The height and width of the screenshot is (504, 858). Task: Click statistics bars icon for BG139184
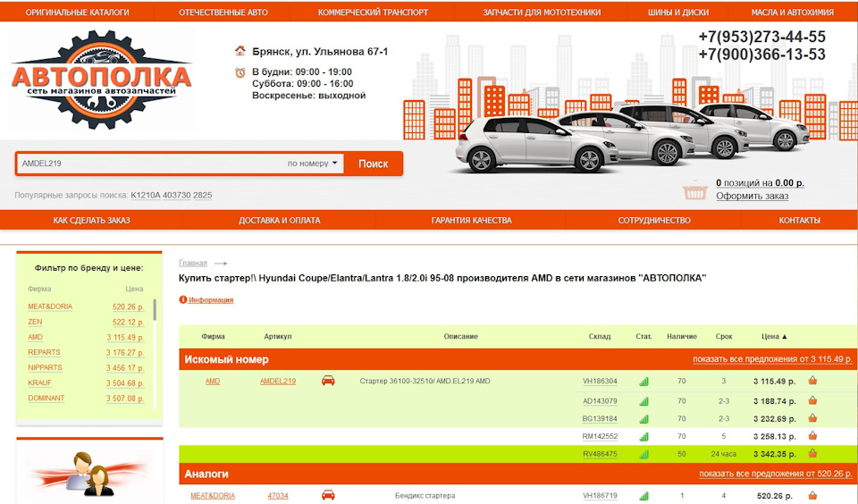[644, 418]
